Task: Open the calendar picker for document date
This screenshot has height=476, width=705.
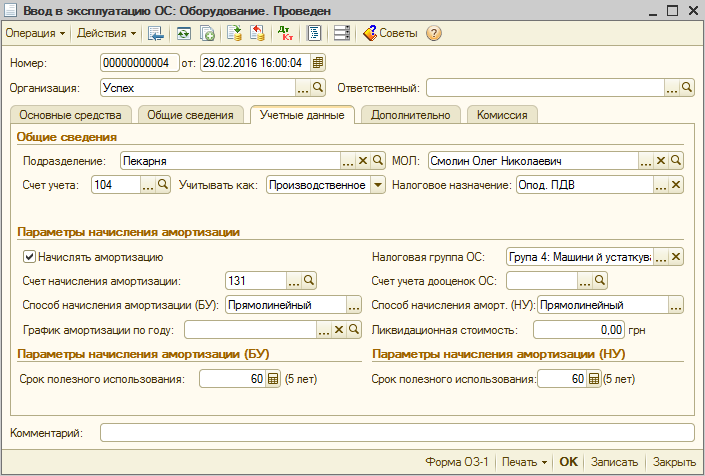Action: click(317, 63)
